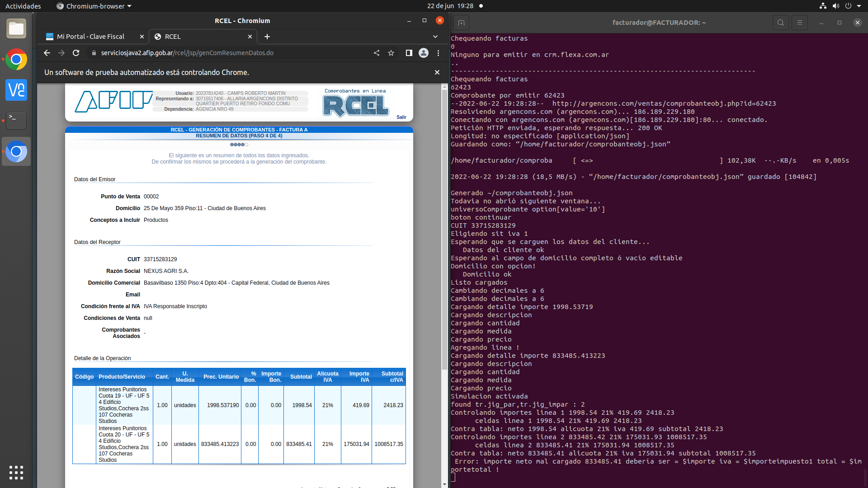Image resolution: width=868 pixels, height=488 pixels.
Task: Toggle the Chromium side panel
Action: pos(409,53)
